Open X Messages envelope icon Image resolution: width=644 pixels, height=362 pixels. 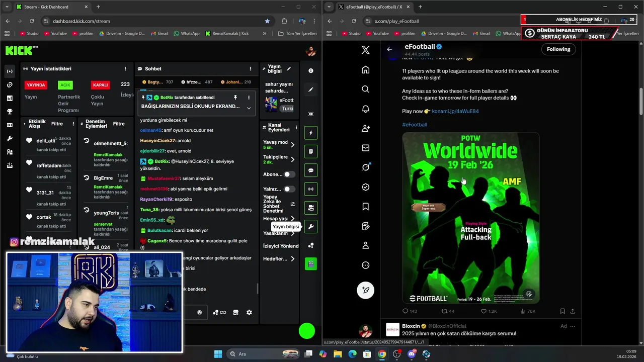click(x=366, y=148)
